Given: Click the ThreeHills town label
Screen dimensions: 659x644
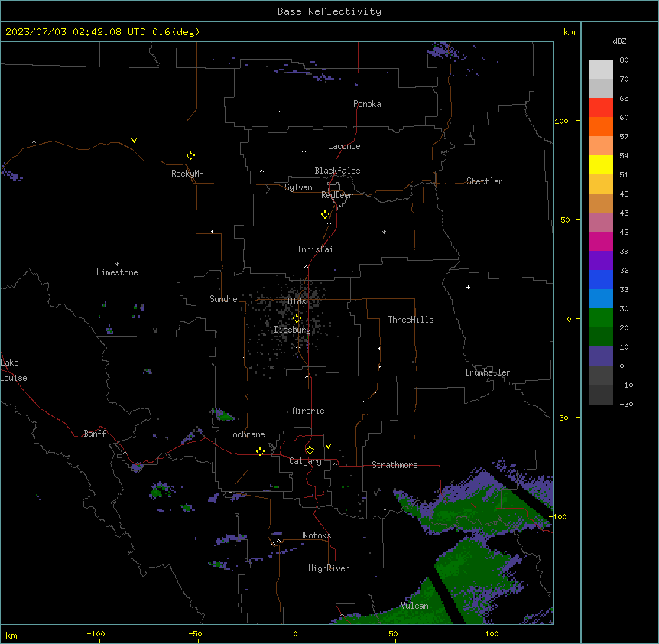Looking at the screenshot, I should click(411, 320).
